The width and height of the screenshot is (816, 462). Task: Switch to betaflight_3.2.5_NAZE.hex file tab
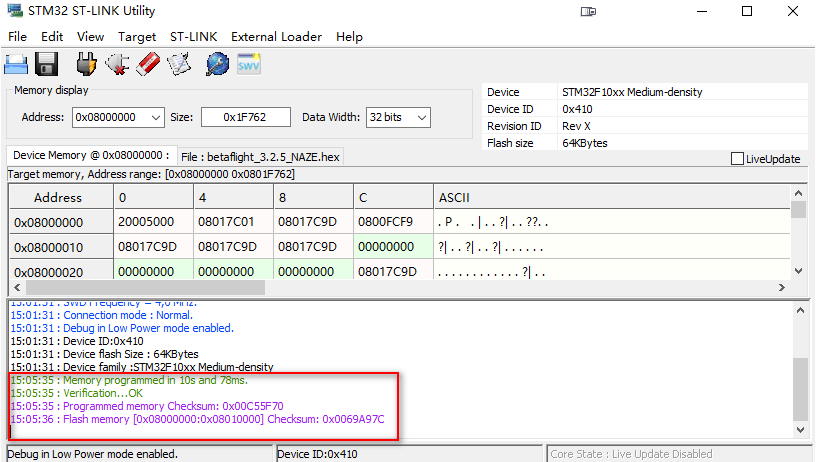(260, 157)
